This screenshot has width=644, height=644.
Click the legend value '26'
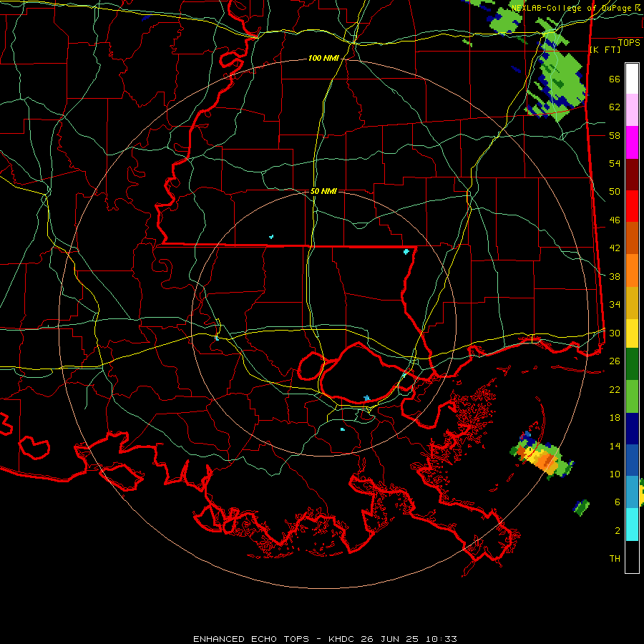[615, 361]
